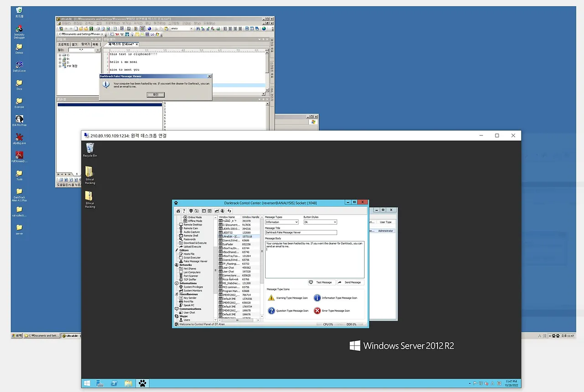Click the lightning arrows icon in Darktrack toolbar

click(229, 211)
